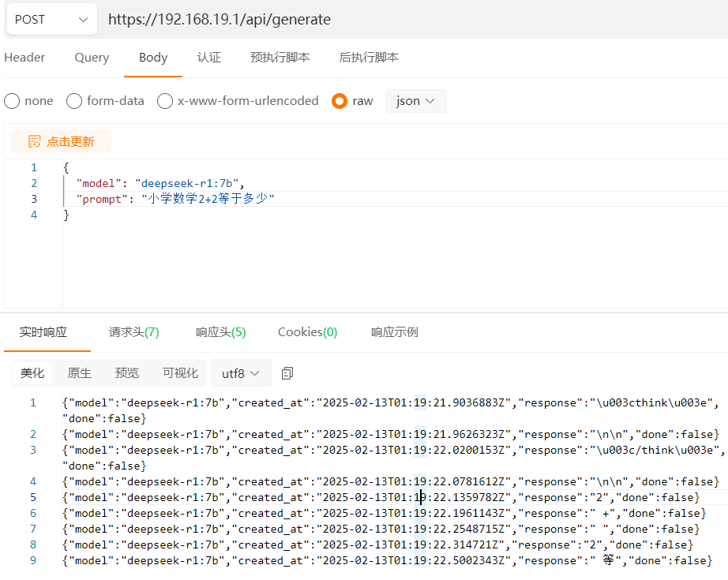Select x-www-form-urlencoded body type
The height and width of the screenshot is (580, 728).
[x=165, y=101]
